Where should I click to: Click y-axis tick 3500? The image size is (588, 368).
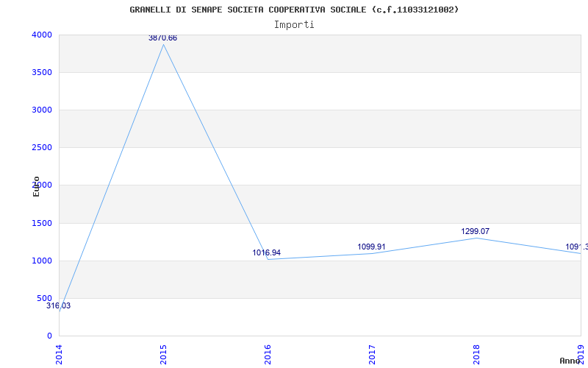point(42,72)
